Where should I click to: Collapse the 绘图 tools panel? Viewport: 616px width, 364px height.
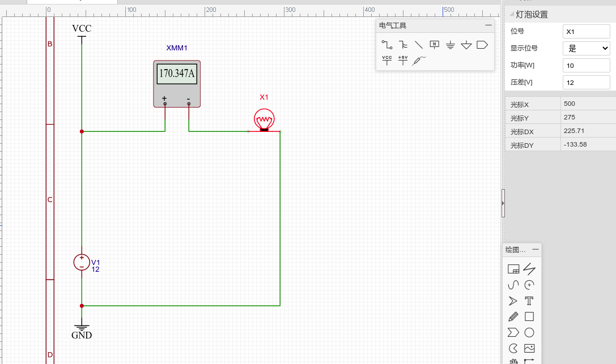pos(536,250)
